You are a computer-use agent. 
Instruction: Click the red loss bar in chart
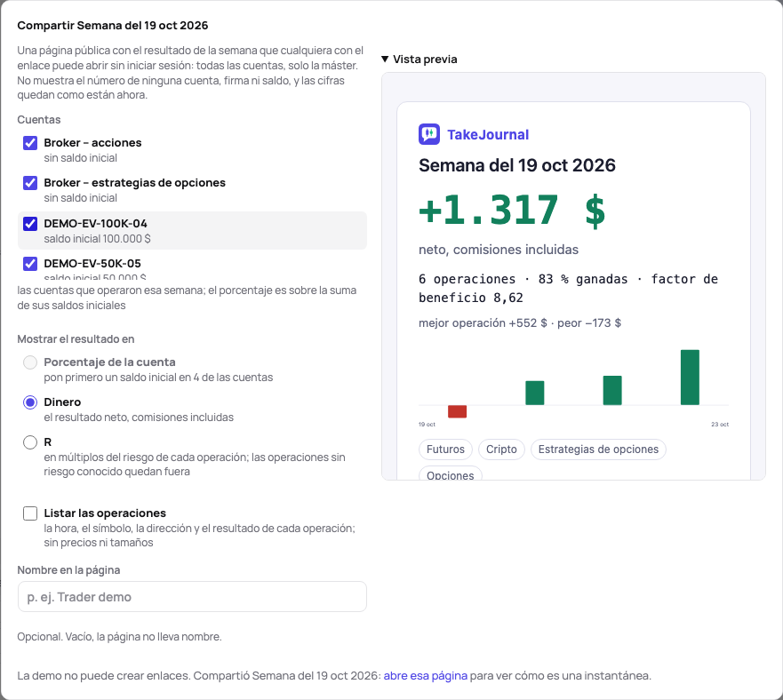[x=457, y=411]
